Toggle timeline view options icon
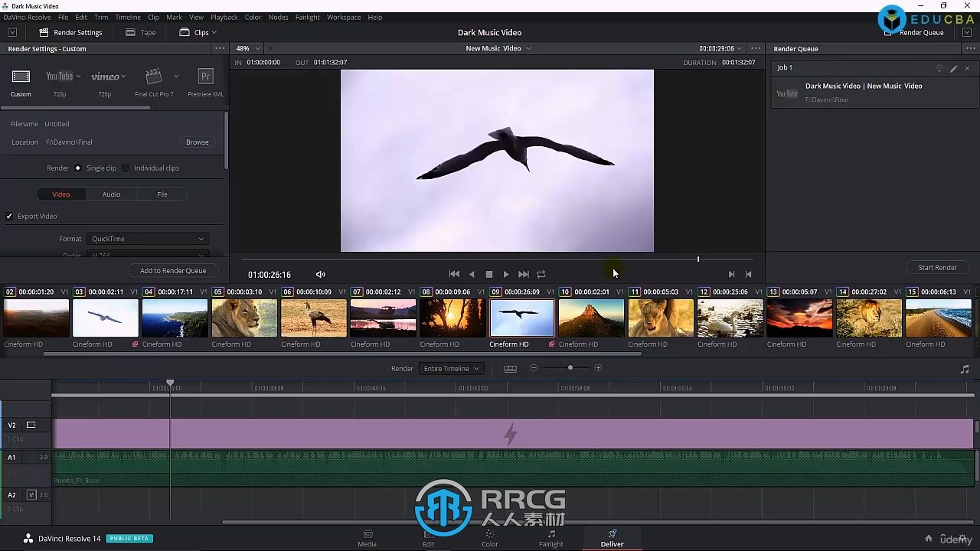980x551 pixels. pos(510,368)
